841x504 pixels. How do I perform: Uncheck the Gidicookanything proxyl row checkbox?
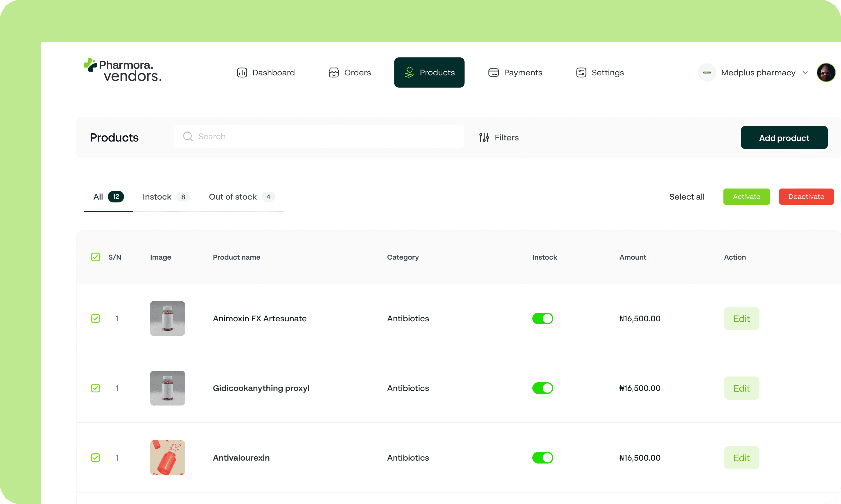pos(96,388)
